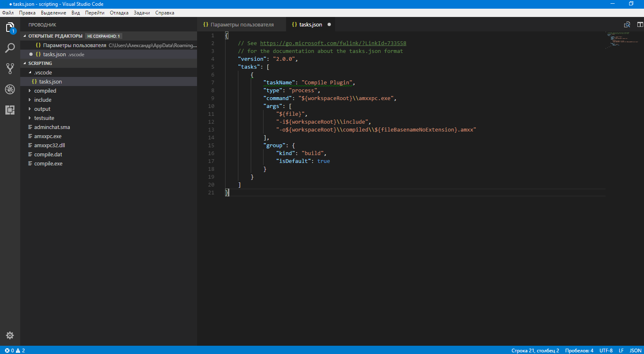Expand the compiled folder
The width and height of the screenshot is (644, 354).
tap(109, 91)
